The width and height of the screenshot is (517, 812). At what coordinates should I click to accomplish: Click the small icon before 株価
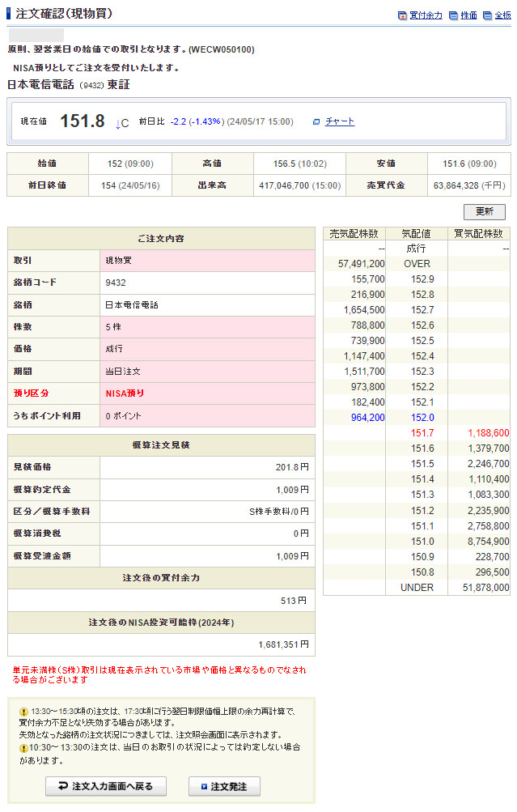click(453, 15)
